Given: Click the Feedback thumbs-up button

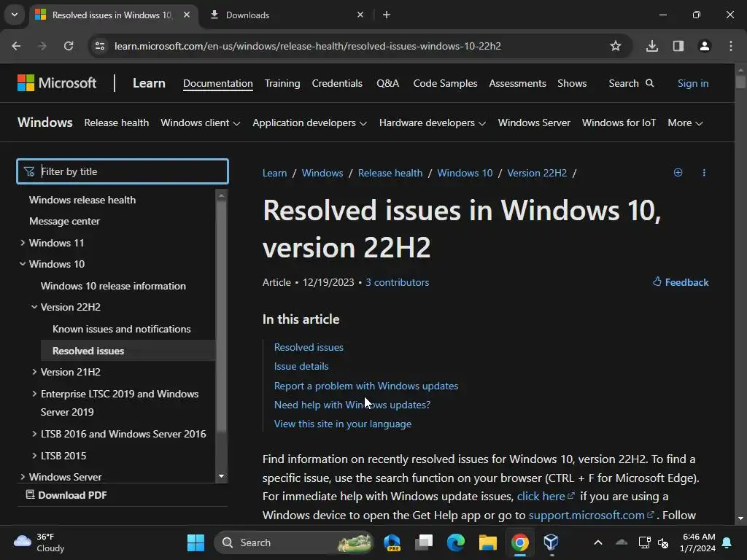Looking at the screenshot, I should 681,282.
